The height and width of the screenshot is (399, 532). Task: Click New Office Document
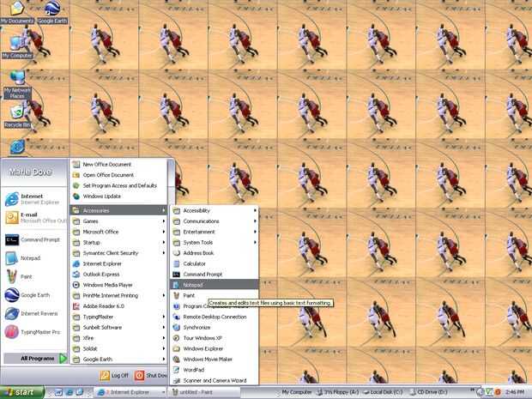(x=118, y=164)
